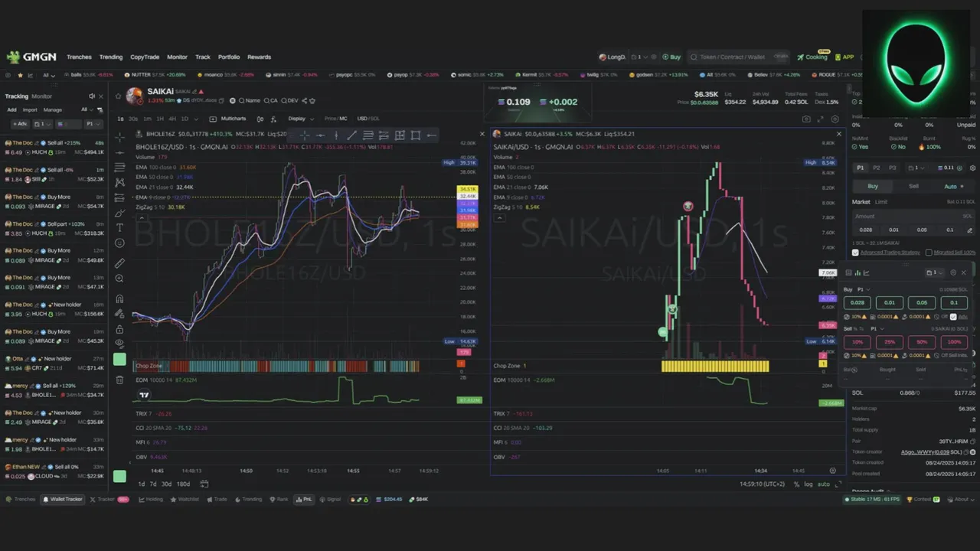The image size is (980, 551).
Task: Close the BHOLE16Z chart panel
Action: [x=482, y=134]
